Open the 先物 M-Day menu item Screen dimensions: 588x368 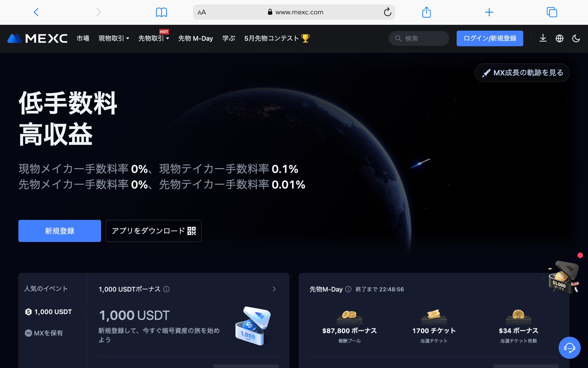(196, 38)
